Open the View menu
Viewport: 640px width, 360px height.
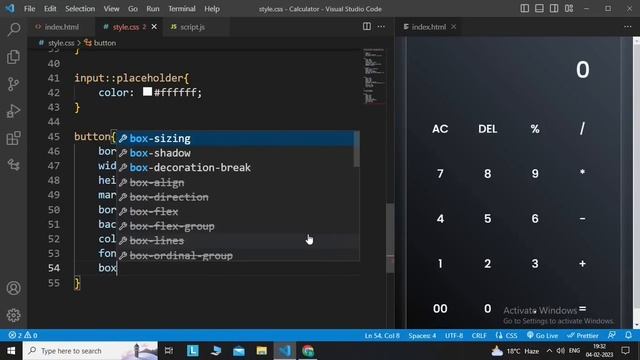pos(111,9)
